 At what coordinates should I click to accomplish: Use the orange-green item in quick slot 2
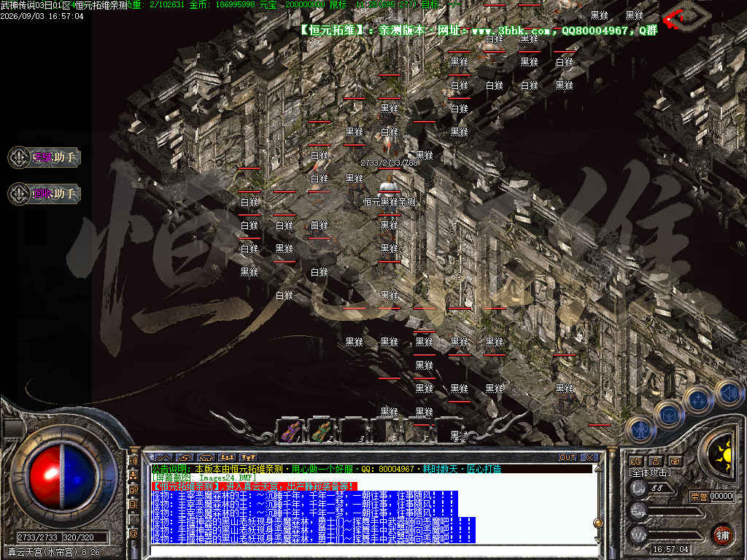322,430
